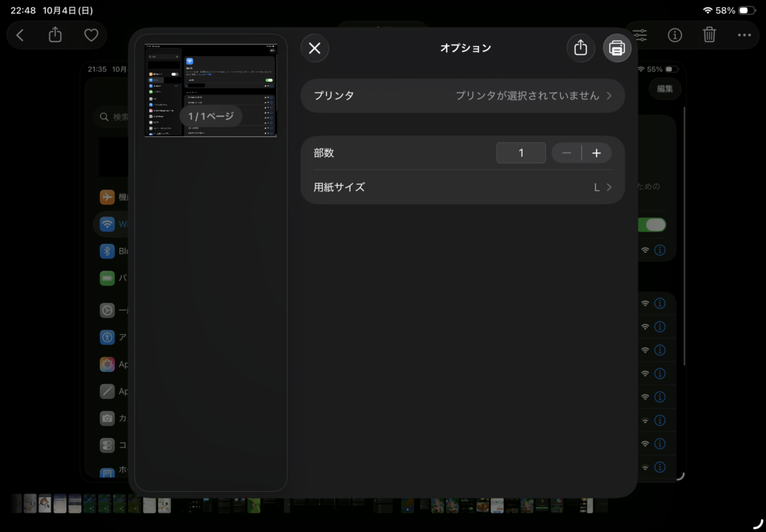This screenshot has height=532, width=766.
Task: Open the three-dots more menu
Action: [745, 35]
